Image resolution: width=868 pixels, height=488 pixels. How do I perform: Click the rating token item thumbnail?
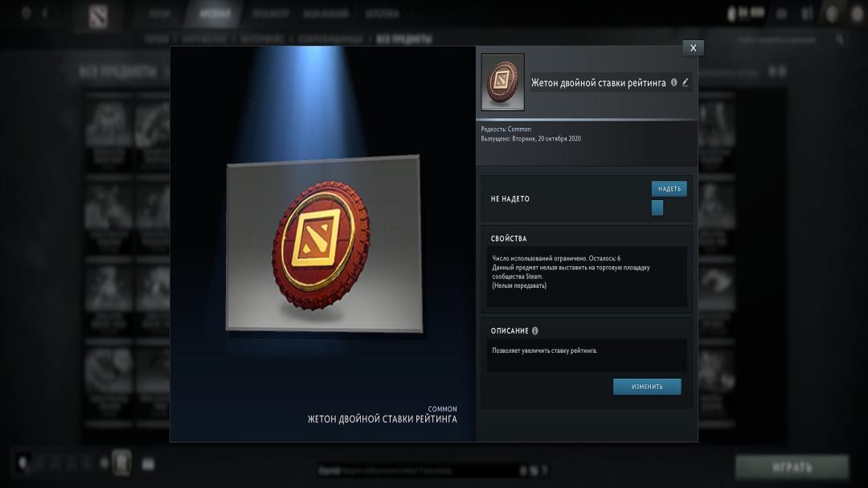[x=502, y=82]
